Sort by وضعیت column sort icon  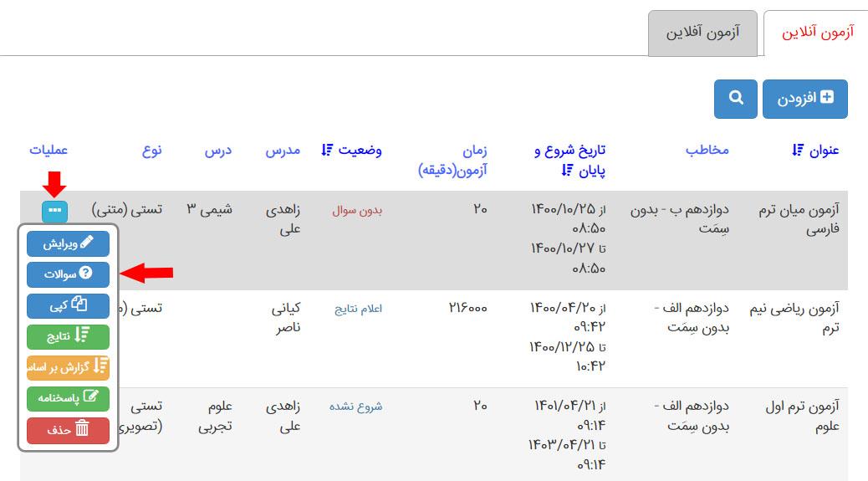327,151
